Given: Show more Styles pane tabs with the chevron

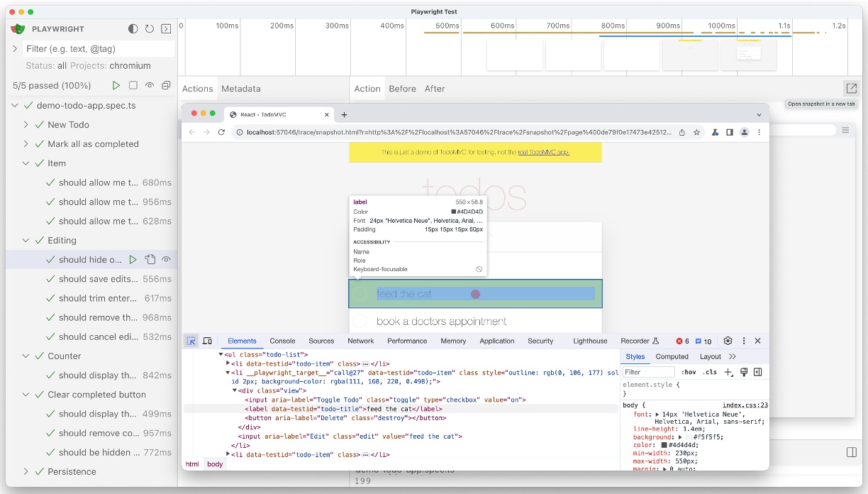Looking at the screenshot, I should (733, 356).
